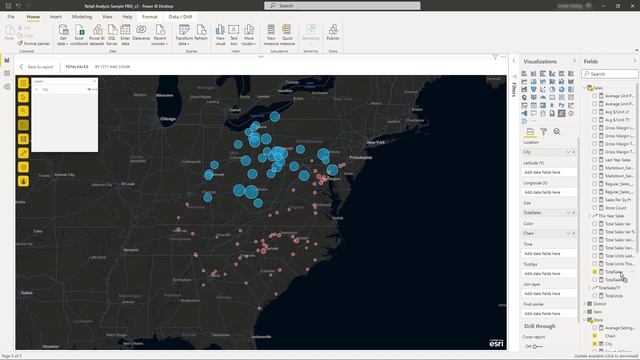Uncheck the City field checkbox
The height and width of the screenshot is (360, 640).
click(x=594, y=344)
